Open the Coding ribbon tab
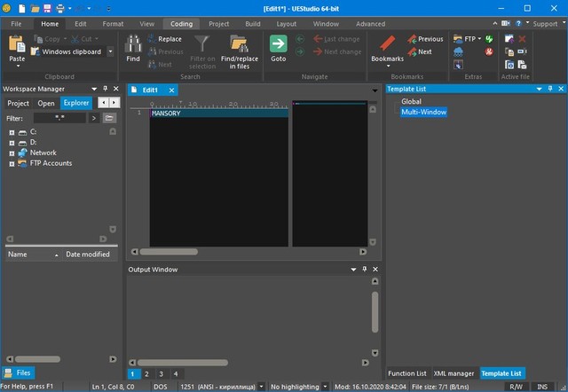Viewport: 568px width, 392px height. [x=180, y=24]
